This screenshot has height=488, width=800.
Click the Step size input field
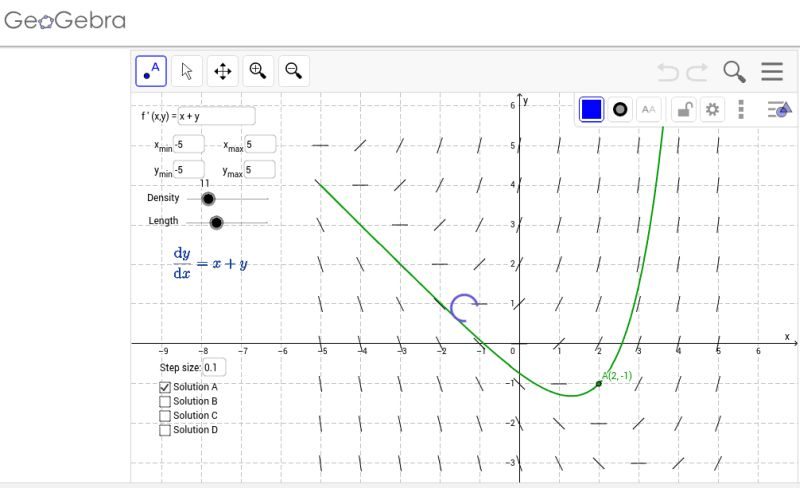click(x=214, y=368)
